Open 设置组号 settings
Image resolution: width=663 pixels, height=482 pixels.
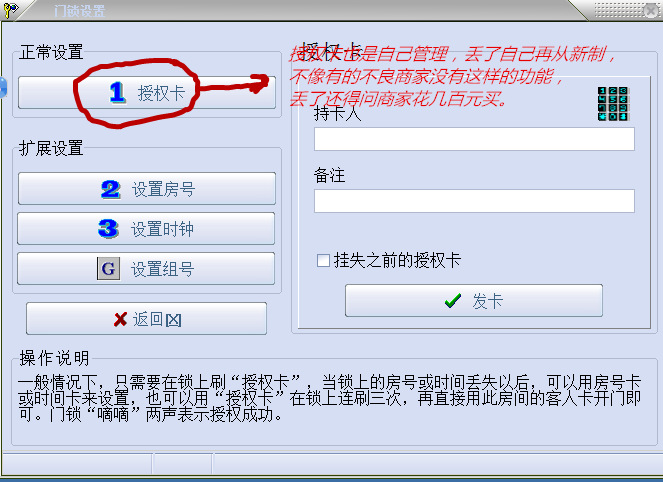point(146,269)
